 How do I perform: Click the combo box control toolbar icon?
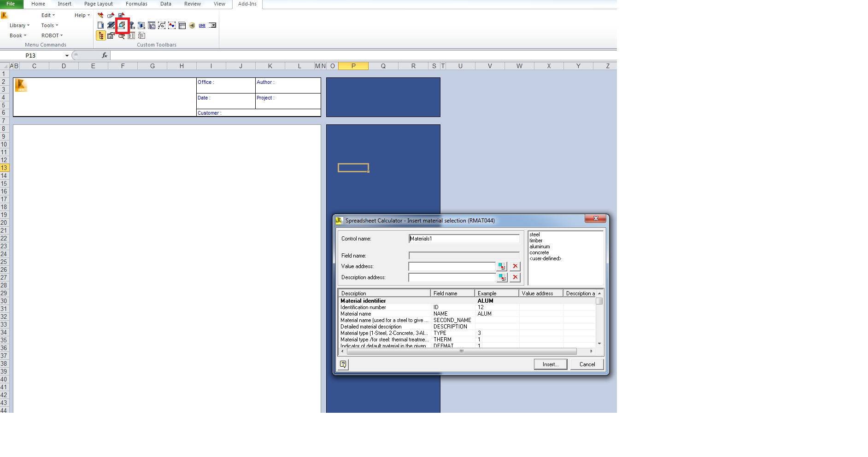(x=212, y=25)
